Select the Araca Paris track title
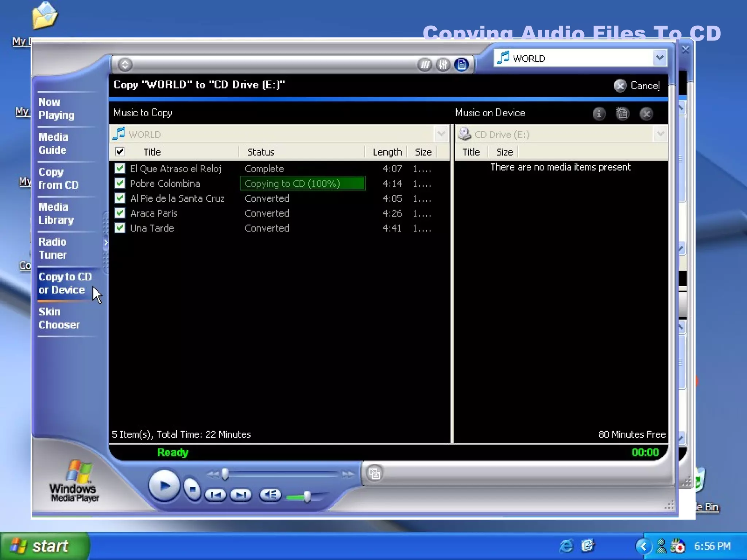 154,213
